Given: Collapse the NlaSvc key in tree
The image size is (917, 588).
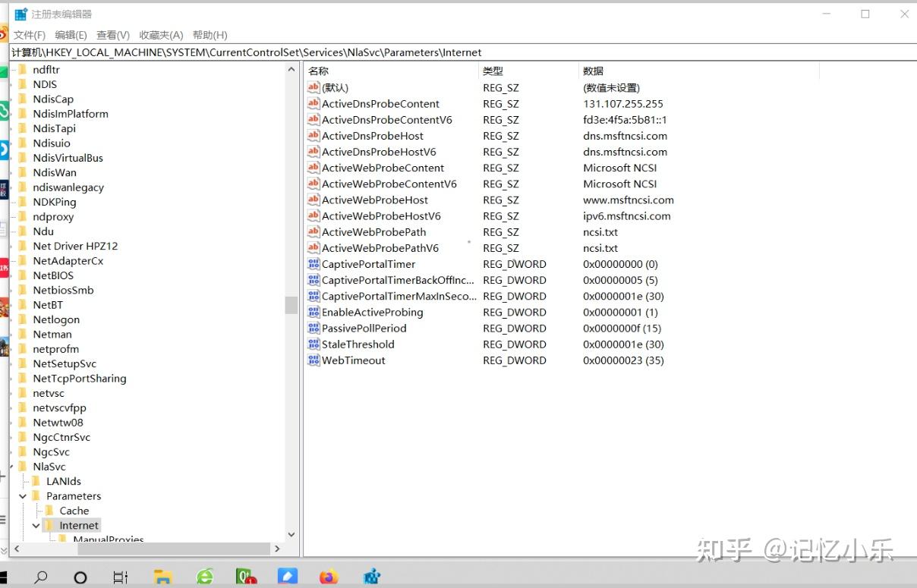Looking at the screenshot, I should coord(11,467).
